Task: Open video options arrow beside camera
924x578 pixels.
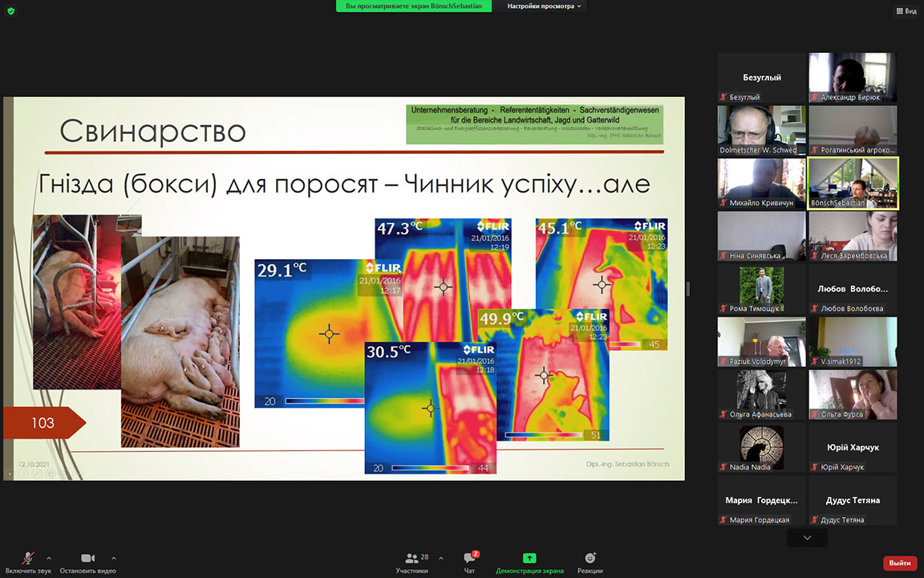Action: click(114, 558)
